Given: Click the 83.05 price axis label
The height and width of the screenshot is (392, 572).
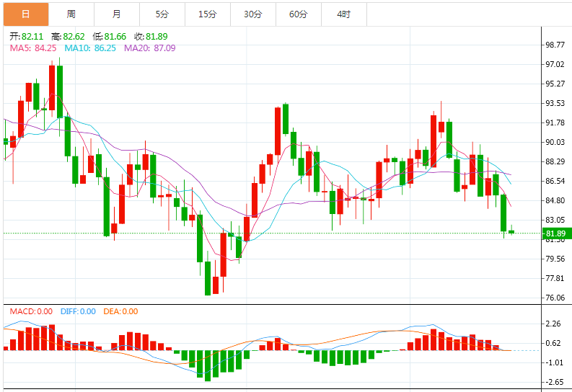Looking at the screenshot, I should tap(555, 220).
